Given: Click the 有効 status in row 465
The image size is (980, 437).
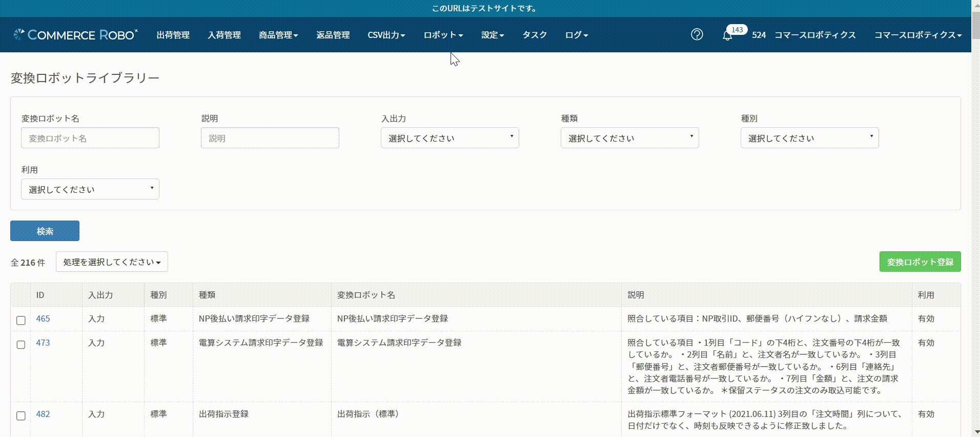Looking at the screenshot, I should pyautogui.click(x=926, y=319).
